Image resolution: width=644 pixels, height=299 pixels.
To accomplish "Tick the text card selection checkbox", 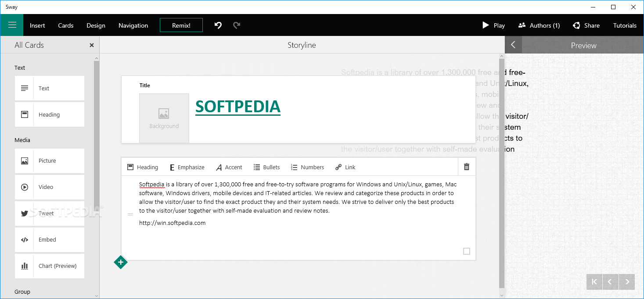I will [x=467, y=251].
